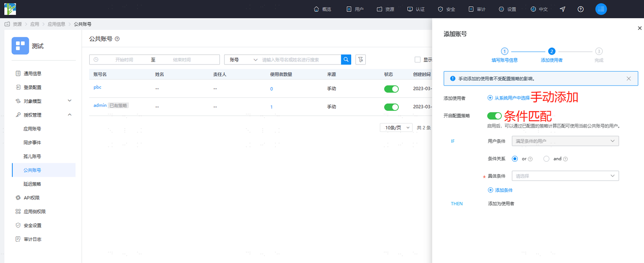Click 资源 in the breadcrumb
The width and height of the screenshot is (644, 263).
click(17, 24)
